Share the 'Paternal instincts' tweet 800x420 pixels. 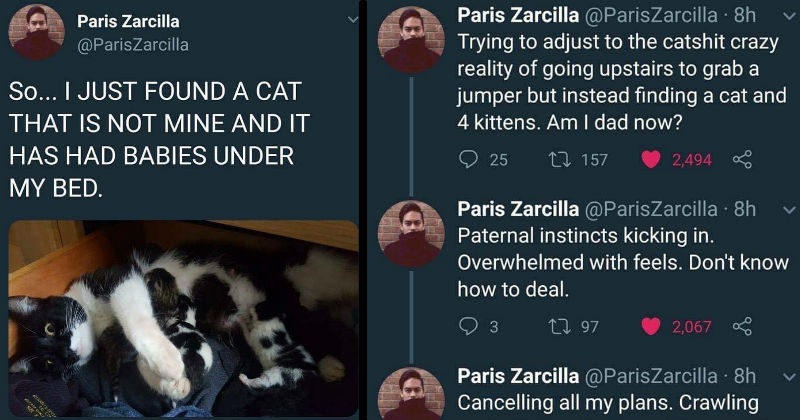741,323
